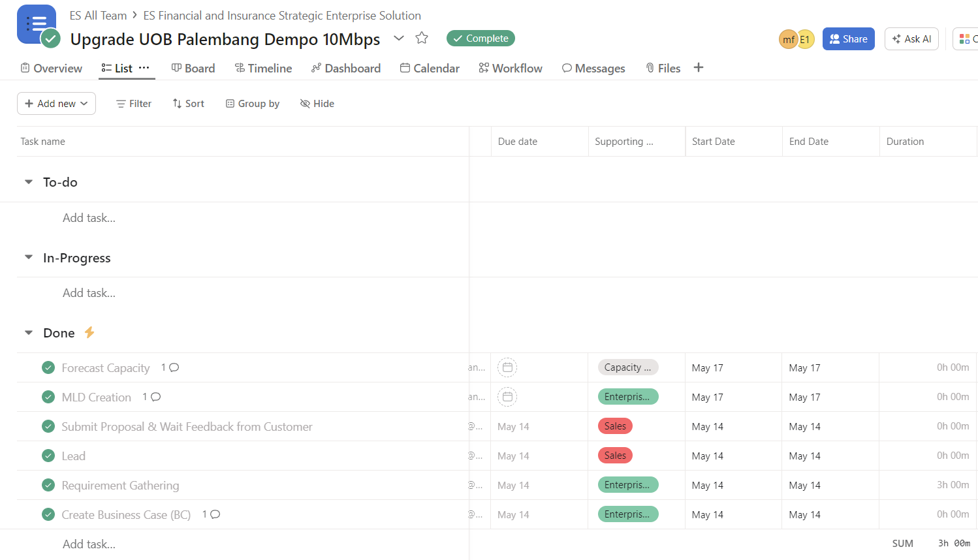The height and width of the screenshot is (560, 978).
Task: Open project title dropdown chevron
Action: click(399, 39)
